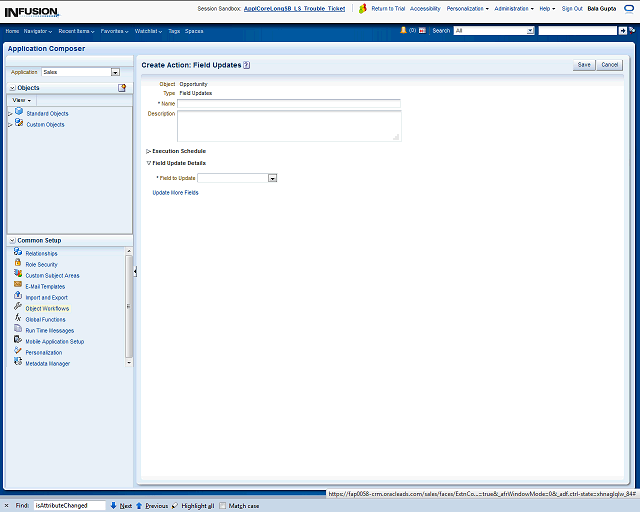This screenshot has width=640, height=512.
Task: Click the Role Security lock icon
Action: click(x=18, y=264)
